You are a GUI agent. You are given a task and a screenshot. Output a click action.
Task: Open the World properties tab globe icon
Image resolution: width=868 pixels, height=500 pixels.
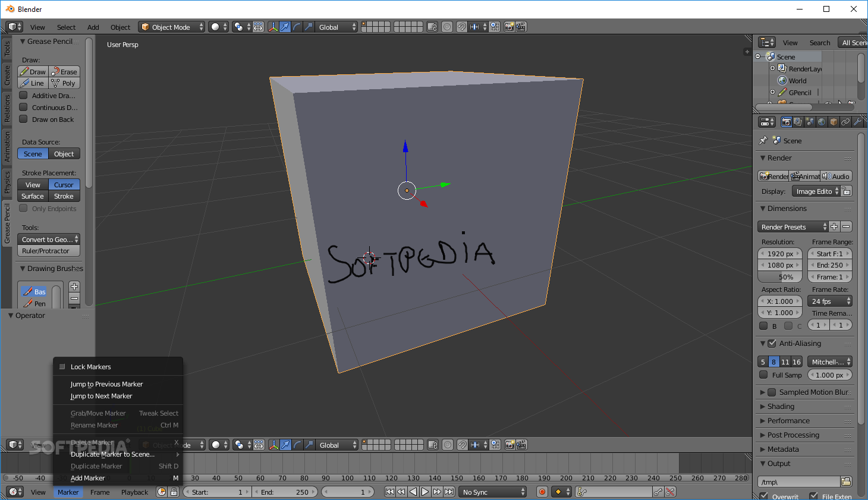[x=822, y=122]
